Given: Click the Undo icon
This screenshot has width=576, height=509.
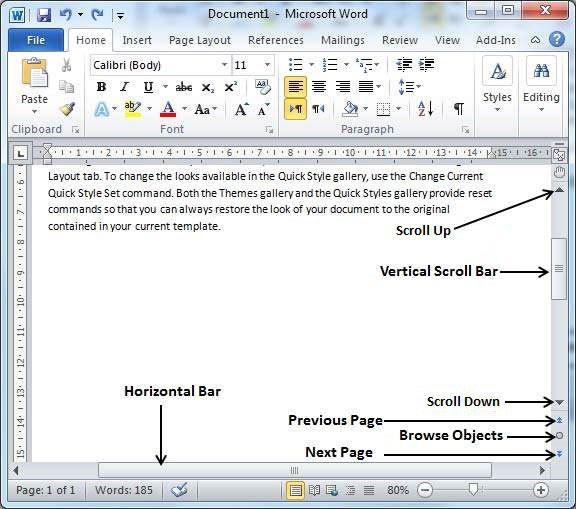Looking at the screenshot, I should pyautogui.click(x=66, y=15).
